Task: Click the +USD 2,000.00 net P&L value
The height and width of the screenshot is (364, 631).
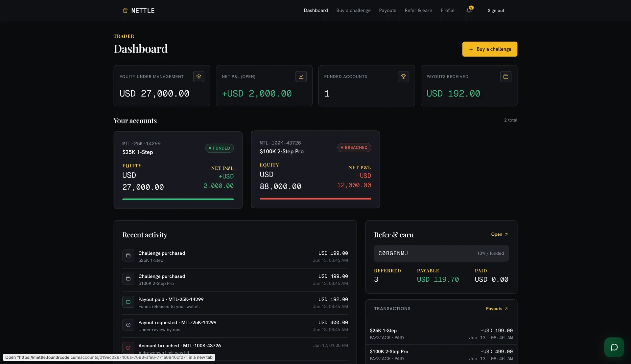Action: tap(257, 94)
